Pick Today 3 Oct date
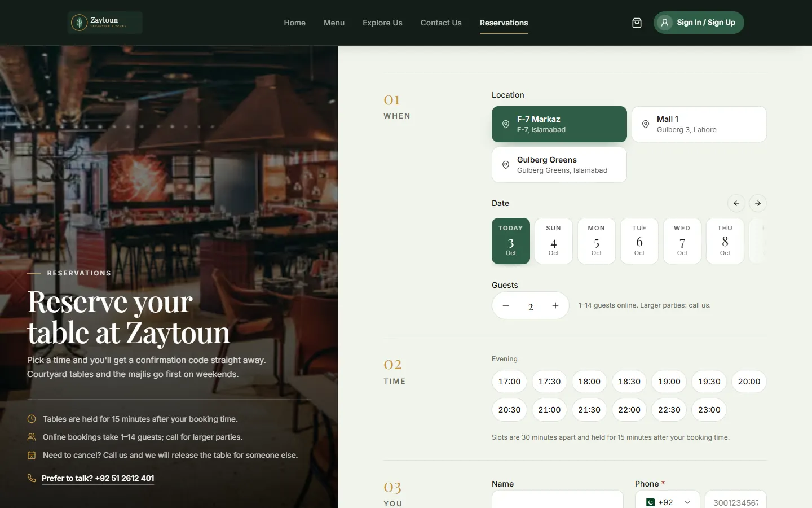Screen dimensions: 812x508 (511, 241)
